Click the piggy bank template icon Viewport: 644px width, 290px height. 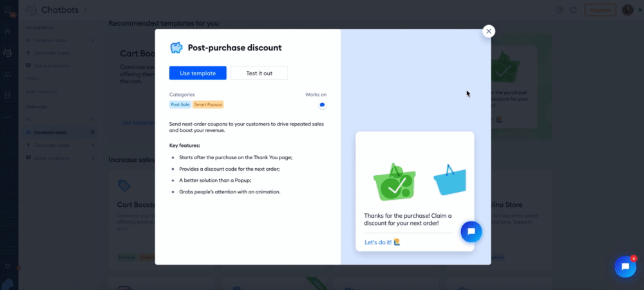point(176,48)
